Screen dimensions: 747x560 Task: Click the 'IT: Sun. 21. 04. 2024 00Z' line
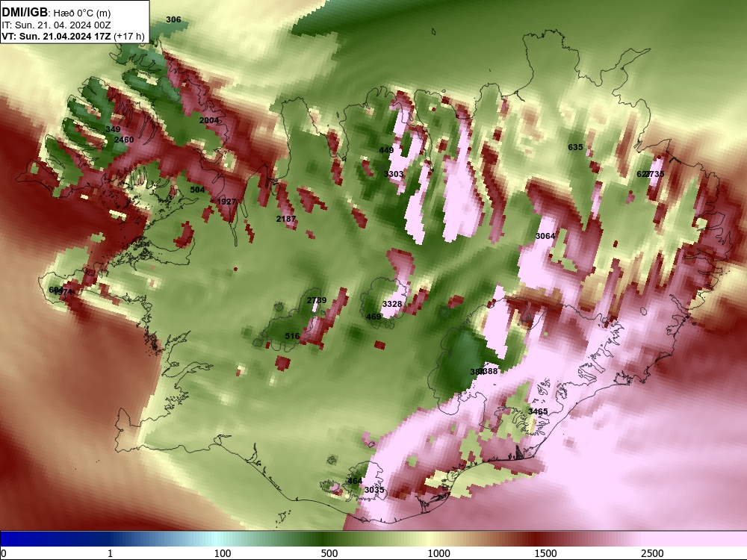coord(56,25)
